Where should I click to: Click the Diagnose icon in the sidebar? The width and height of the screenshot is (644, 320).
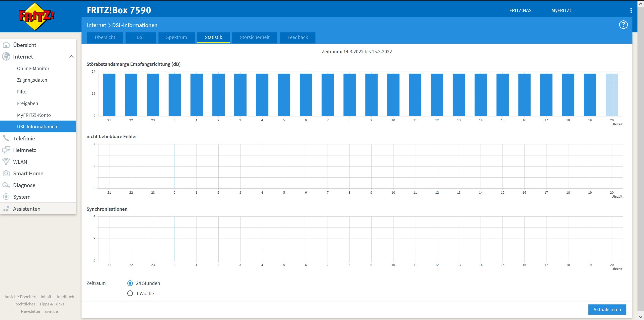6,185
